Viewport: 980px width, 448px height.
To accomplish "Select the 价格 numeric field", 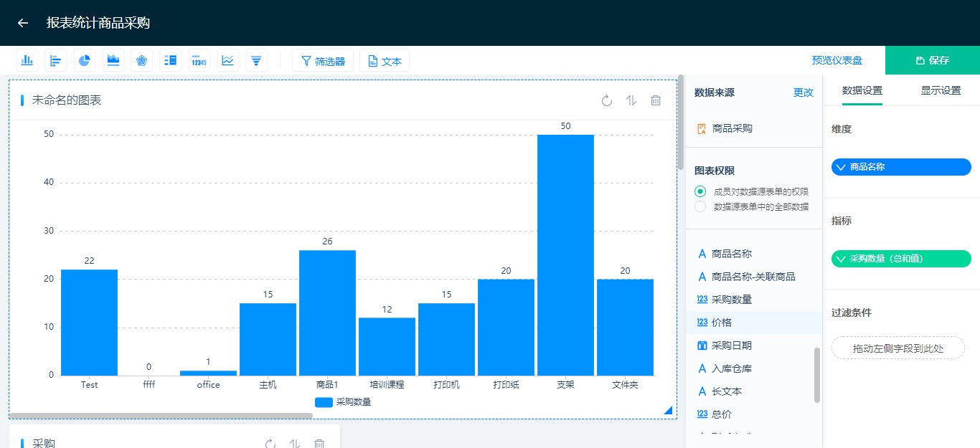I will (753, 323).
